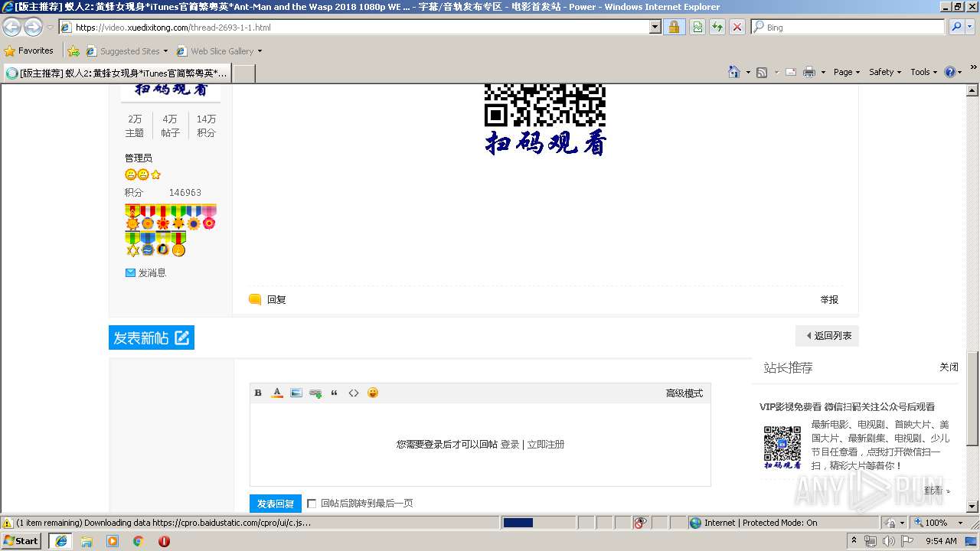Click Action Center flag in tray
The image size is (980, 551).
click(x=907, y=541)
